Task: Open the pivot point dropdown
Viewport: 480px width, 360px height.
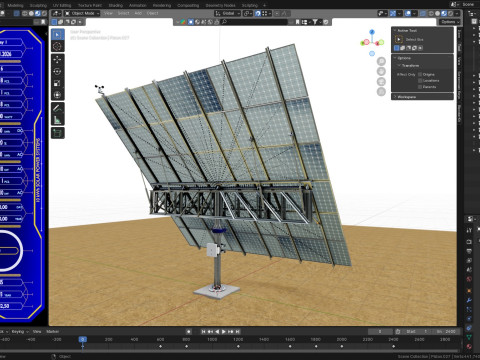Action: pyautogui.click(x=247, y=13)
